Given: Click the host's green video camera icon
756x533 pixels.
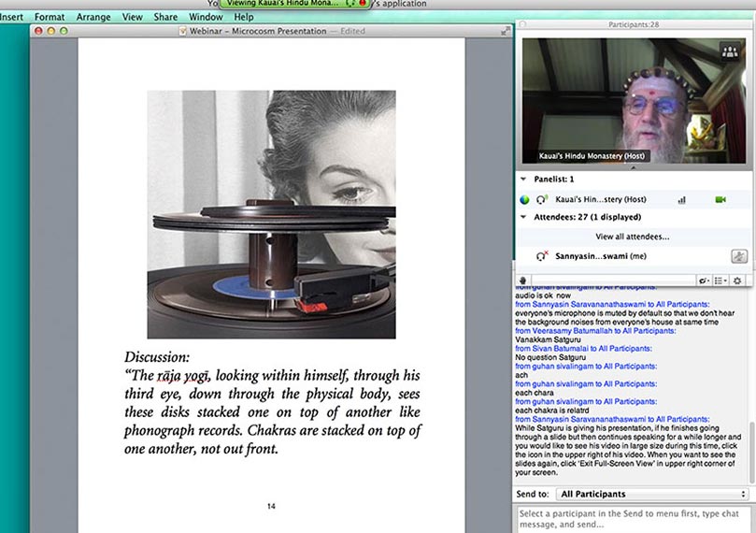Looking at the screenshot, I should click(720, 199).
